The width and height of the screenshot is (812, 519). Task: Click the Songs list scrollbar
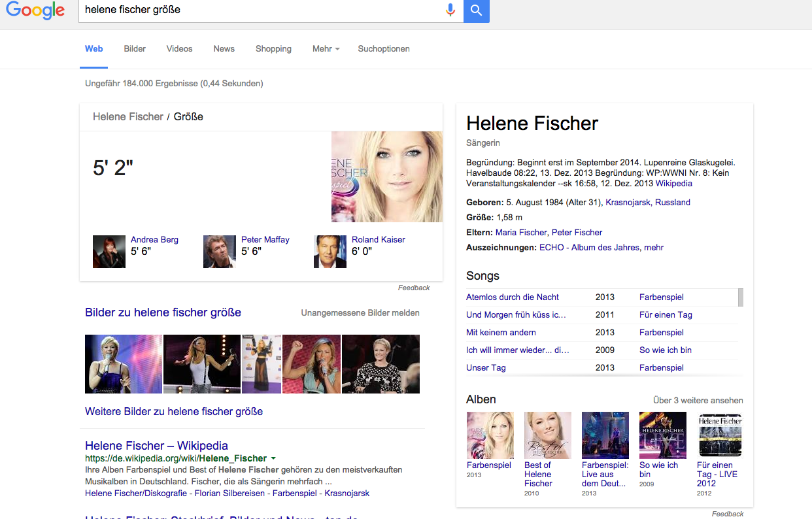coord(741,297)
